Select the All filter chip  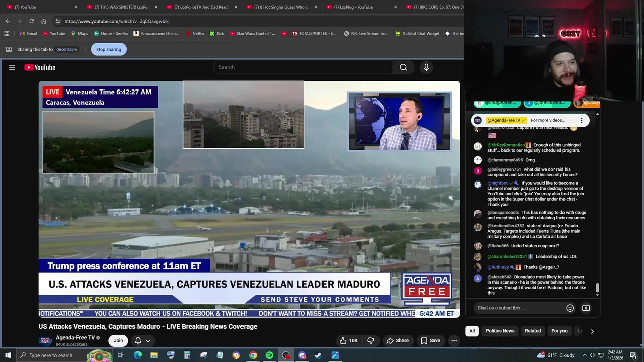pyautogui.click(x=472, y=331)
